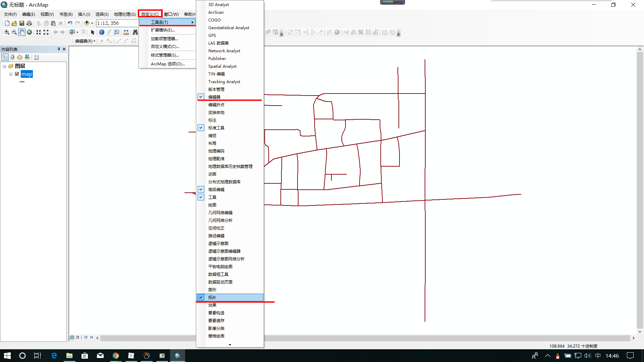Toggle the 拓扑 toolbar checkmark
644x362 pixels.
point(201,297)
